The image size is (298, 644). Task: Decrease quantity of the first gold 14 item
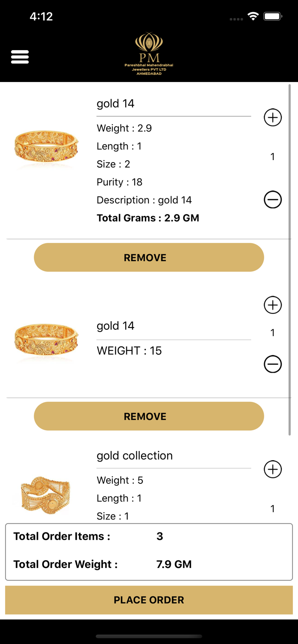click(x=273, y=199)
